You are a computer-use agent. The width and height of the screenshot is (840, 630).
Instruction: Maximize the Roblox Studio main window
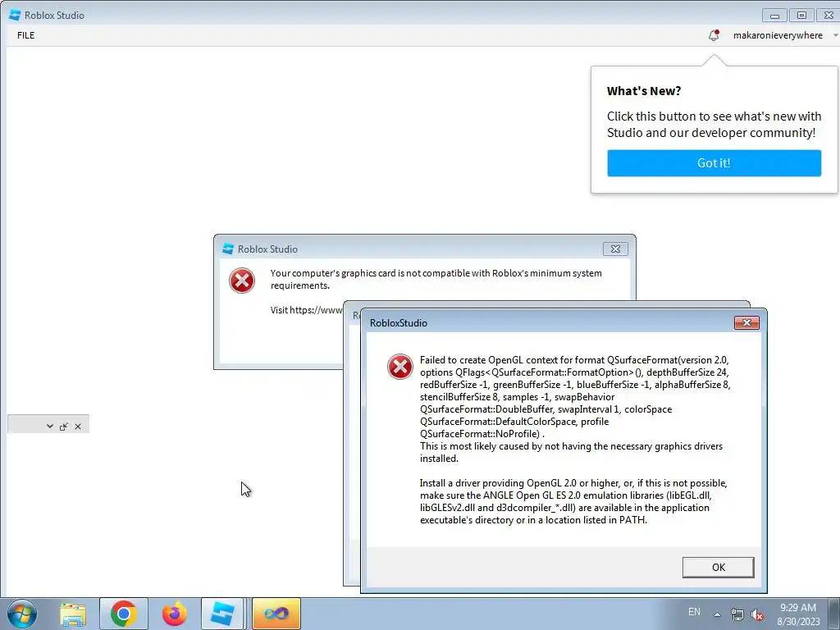coord(801,16)
